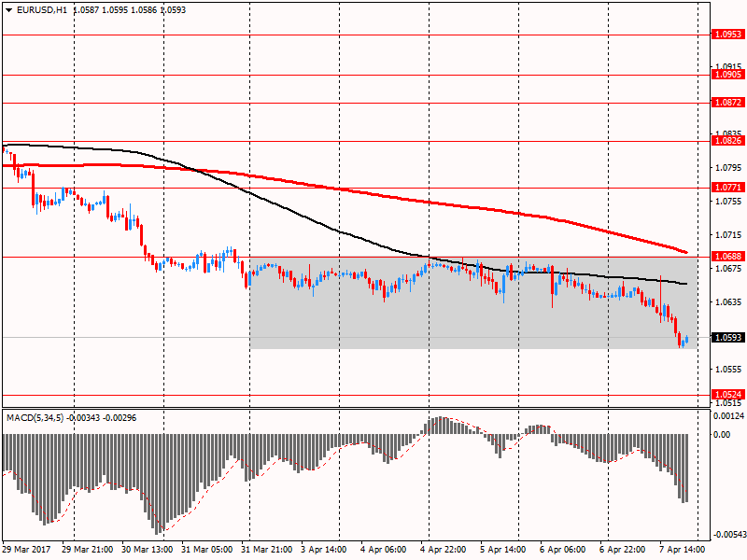Select the 1.0524 red price level label

[727, 395]
